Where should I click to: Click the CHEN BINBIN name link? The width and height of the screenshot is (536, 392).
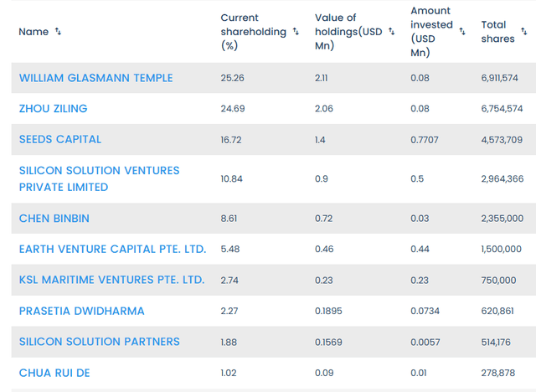pos(54,219)
